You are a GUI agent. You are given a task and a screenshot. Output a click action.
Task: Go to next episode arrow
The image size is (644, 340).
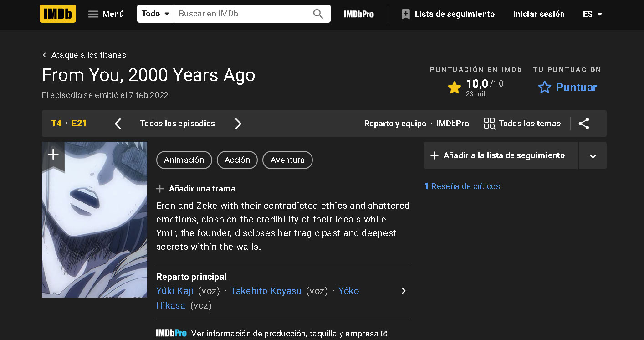pyautogui.click(x=238, y=124)
